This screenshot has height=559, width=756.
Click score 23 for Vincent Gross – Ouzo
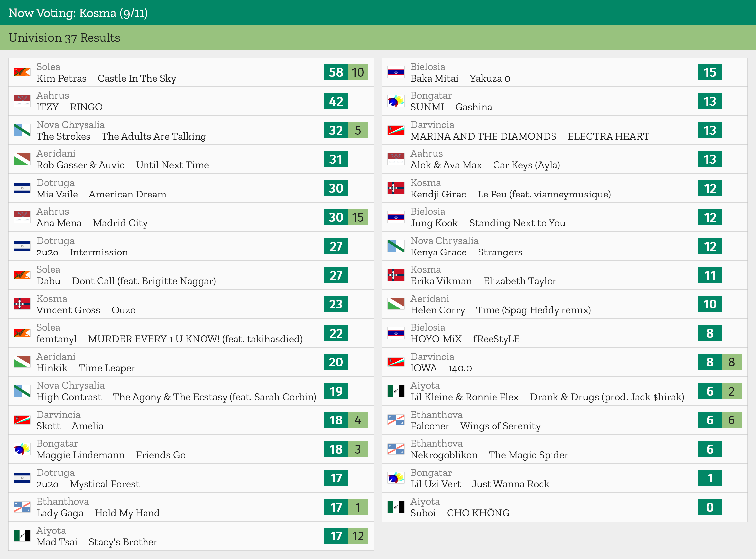tap(336, 304)
